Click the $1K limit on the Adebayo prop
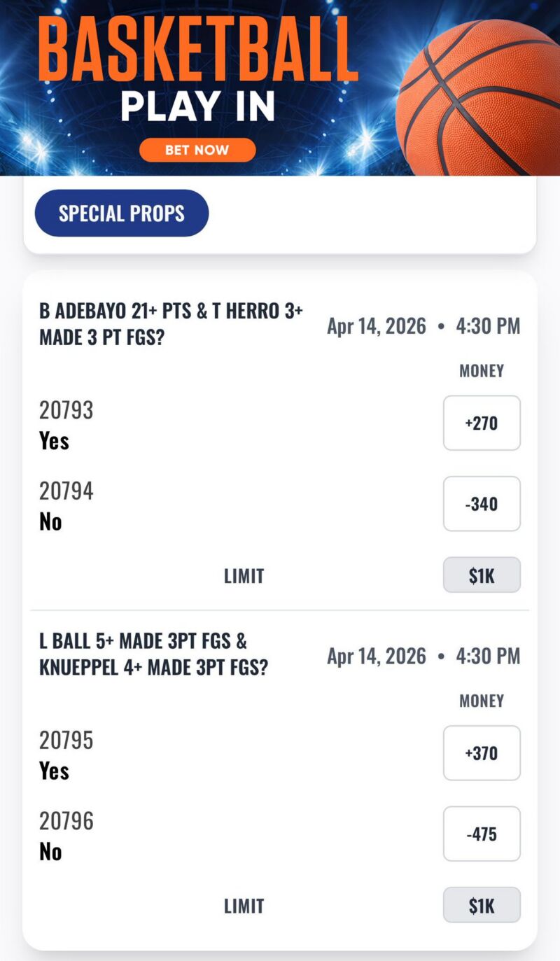The image size is (560, 961). (x=482, y=575)
